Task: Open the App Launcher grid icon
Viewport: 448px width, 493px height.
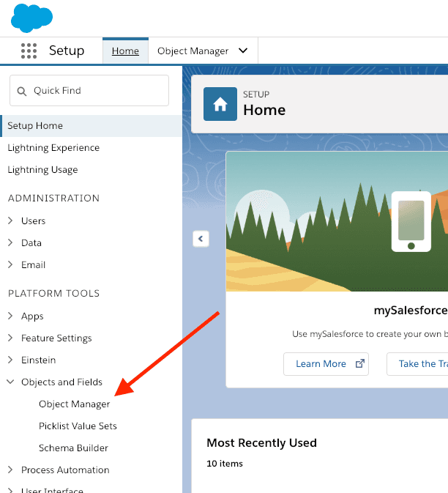Action: 29,51
